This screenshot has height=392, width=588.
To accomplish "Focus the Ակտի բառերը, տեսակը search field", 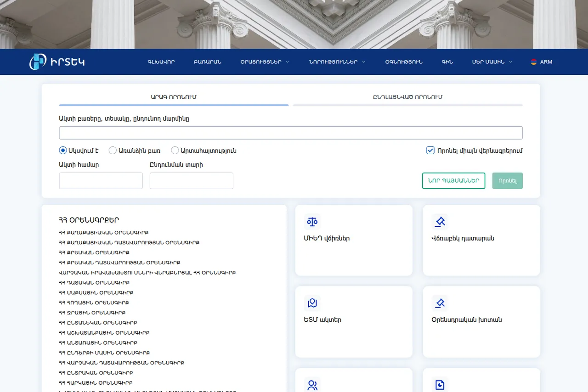I will click(x=291, y=133).
